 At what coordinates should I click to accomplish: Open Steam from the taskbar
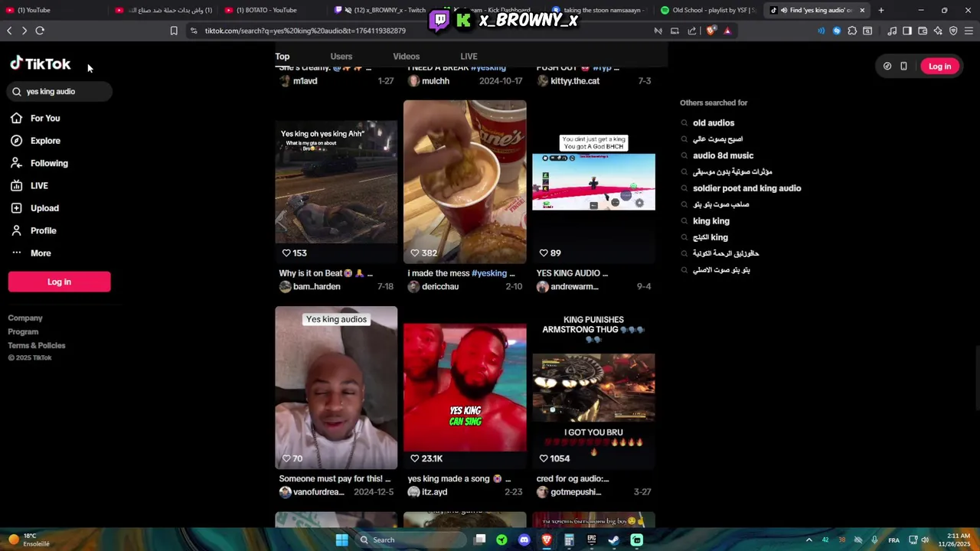tap(614, 540)
